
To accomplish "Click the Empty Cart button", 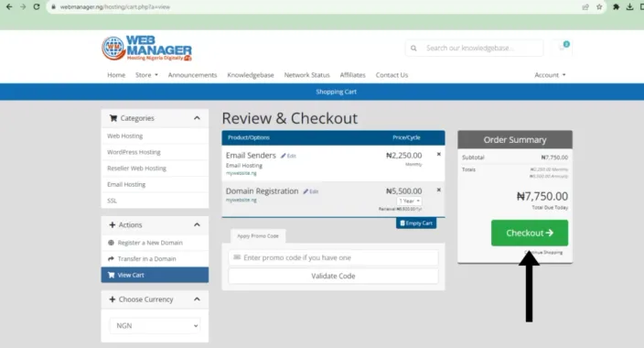I will point(416,223).
